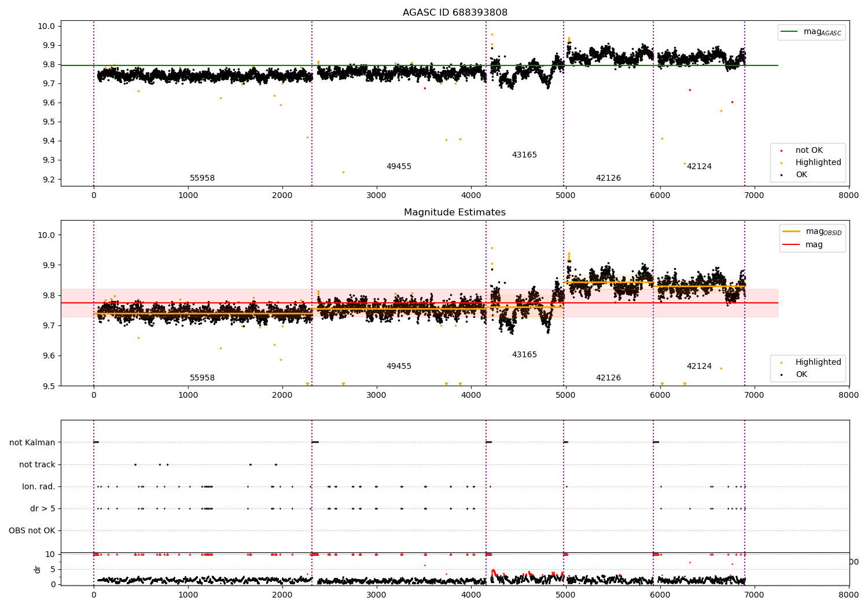Click the 'OBS not OK' y-axis label
Screen dimensions: 868x608
pyautogui.click(x=32, y=531)
